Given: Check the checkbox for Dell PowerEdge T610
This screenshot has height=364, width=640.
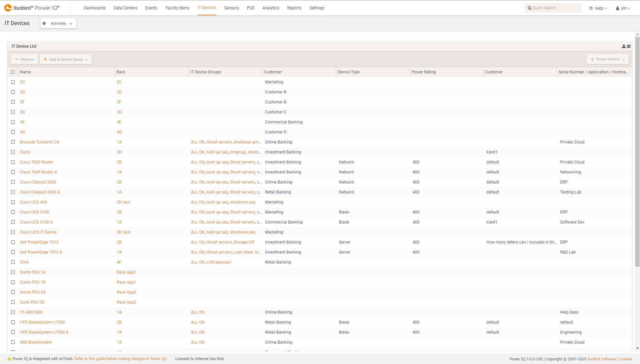Looking at the screenshot, I should [x=13, y=242].
